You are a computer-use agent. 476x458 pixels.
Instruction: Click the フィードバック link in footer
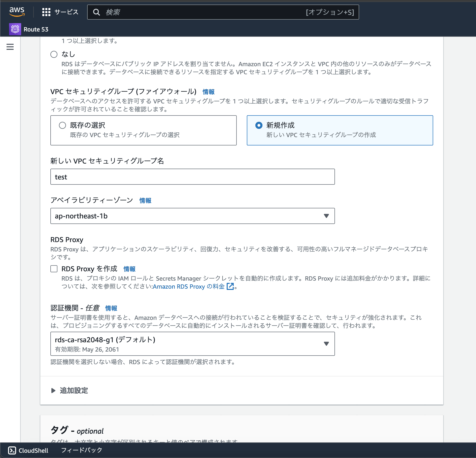click(82, 450)
